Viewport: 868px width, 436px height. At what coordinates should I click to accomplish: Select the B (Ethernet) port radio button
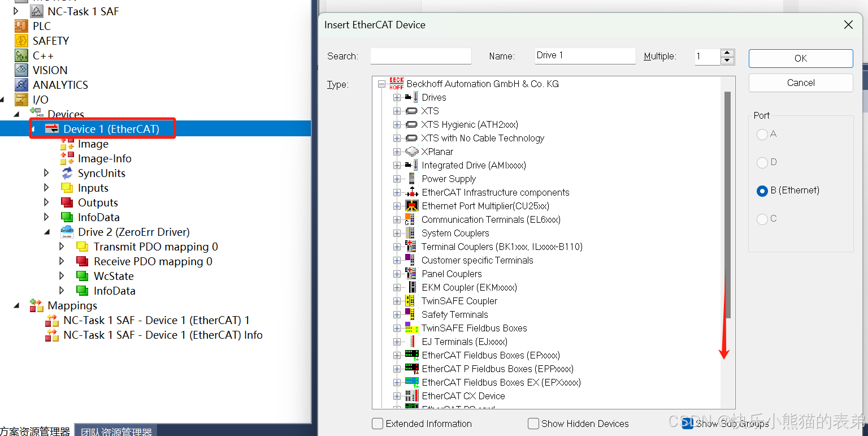point(762,191)
